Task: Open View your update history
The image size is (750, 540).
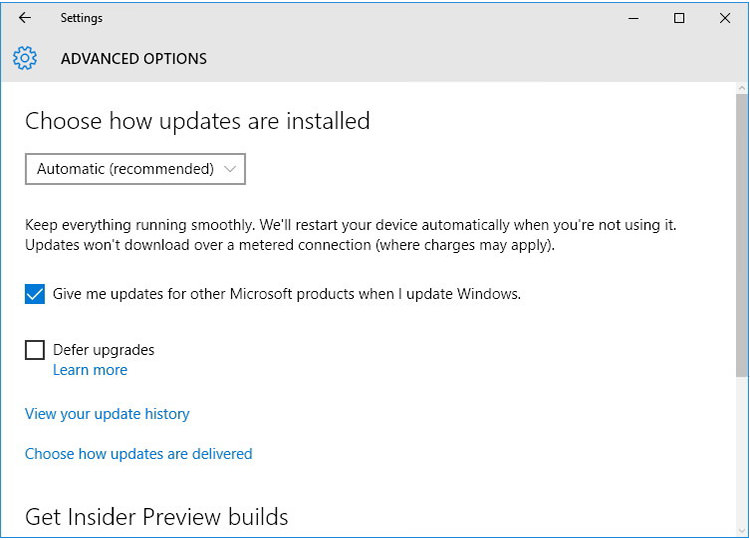Action: point(107,414)
